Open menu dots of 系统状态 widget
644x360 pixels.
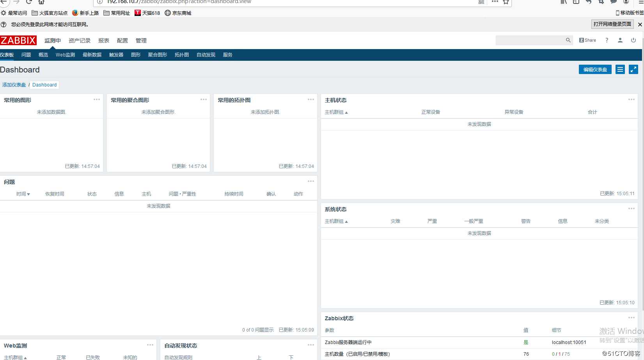tap(632, 208)
